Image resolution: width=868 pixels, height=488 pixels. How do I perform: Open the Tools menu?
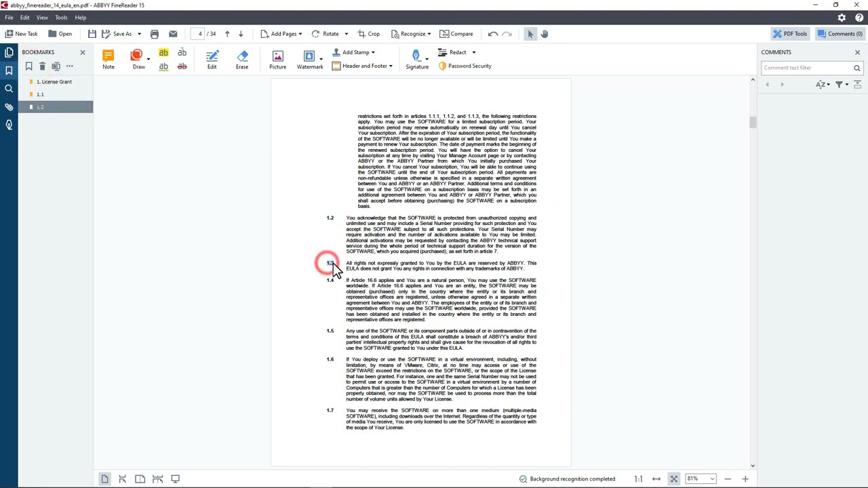click(x=61, y=18)
